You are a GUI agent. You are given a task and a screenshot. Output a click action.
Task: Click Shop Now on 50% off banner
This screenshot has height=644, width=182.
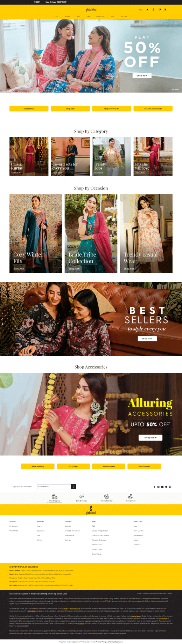(142, 75)
